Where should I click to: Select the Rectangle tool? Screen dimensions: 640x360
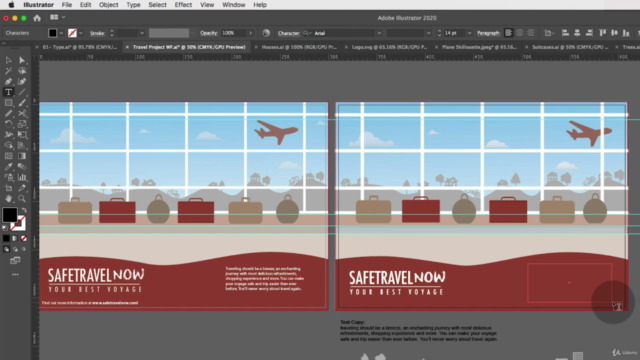pos(9,103)
